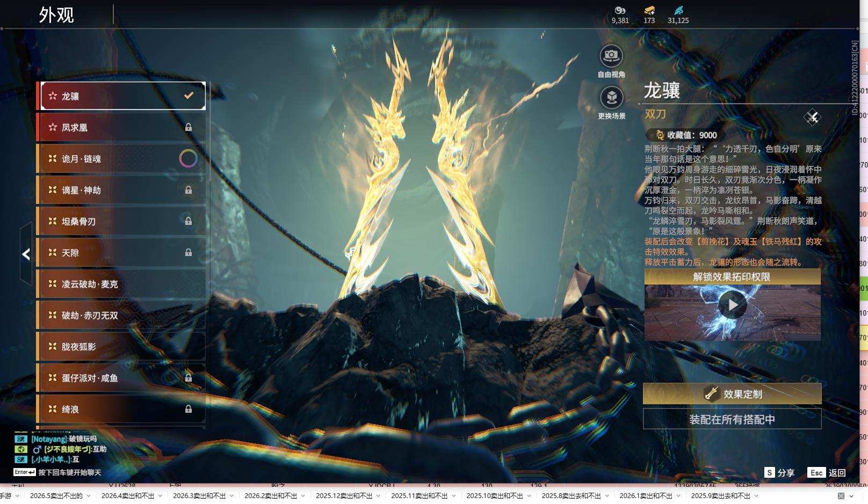Click the Enter key icon in chat
The image size is (868, 504).
(25, 472)
